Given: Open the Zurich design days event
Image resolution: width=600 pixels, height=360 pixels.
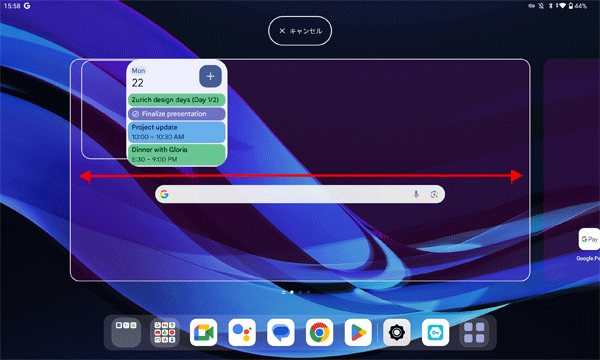Looking at the screenshot, I should tap(177, 99).
